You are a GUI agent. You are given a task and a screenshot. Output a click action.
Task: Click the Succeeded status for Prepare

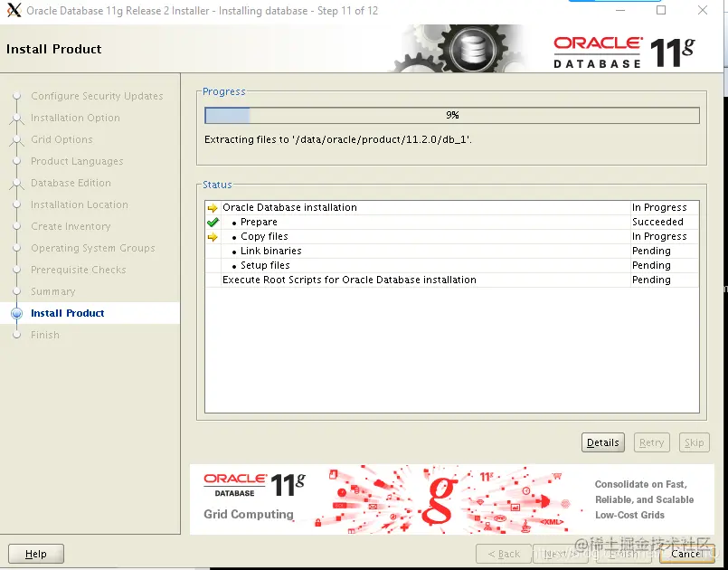pos(657,222)
